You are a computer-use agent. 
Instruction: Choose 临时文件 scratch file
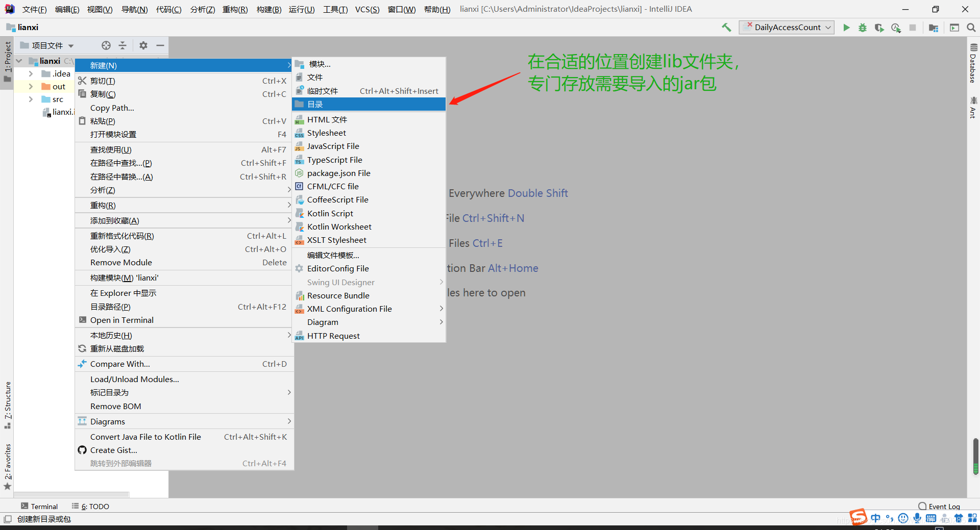click(x=369, y=91)
